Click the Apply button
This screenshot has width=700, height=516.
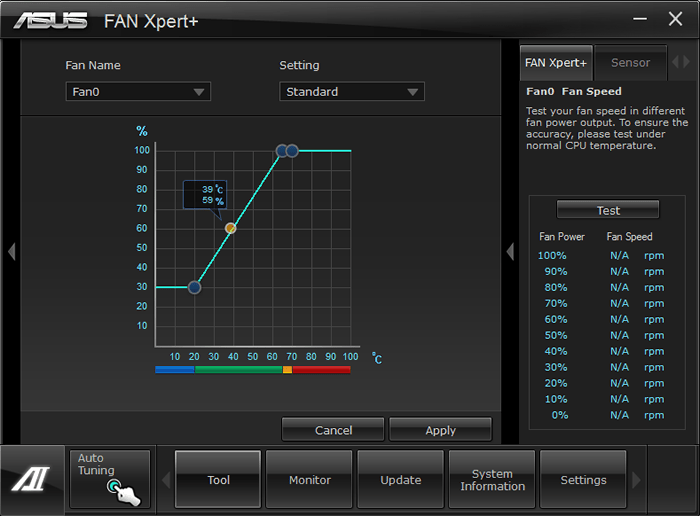point(440,429)
